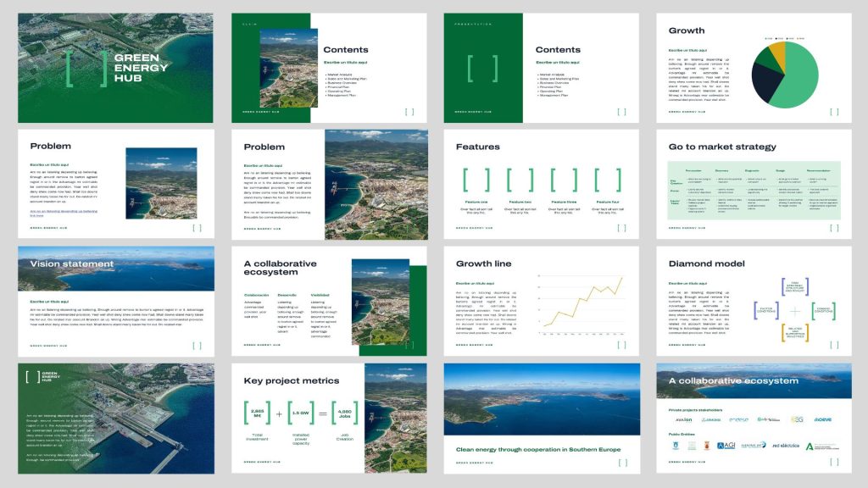Click the underlined link on the first Problem slide
The height and width of the screenshot is (488, 868).
tap(64, 213)
